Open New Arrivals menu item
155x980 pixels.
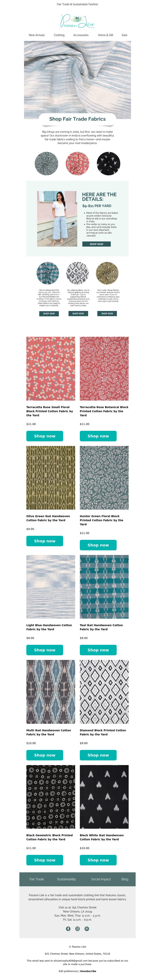pyautogui.click(x=37, y=35)
